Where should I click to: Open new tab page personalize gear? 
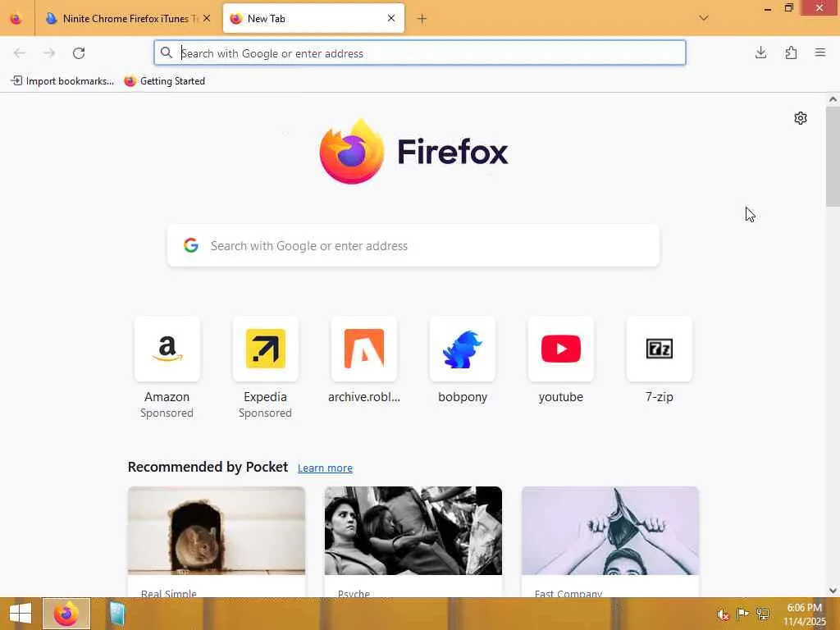(x=801, y=118)
